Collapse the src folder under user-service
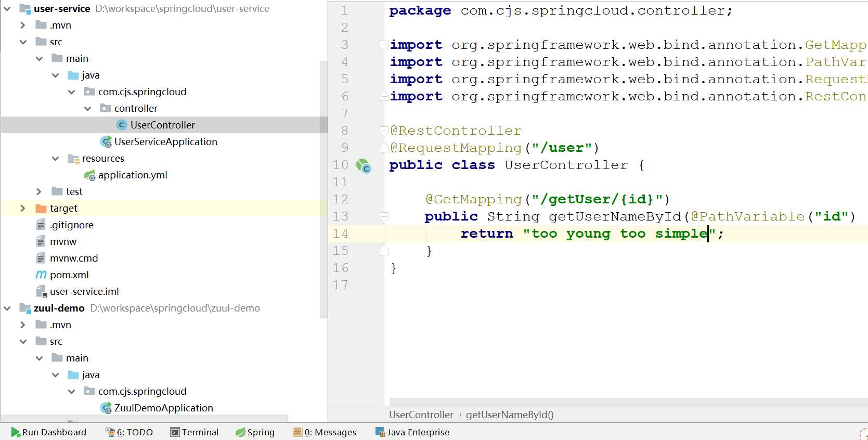The image size is (868, 440). pos(23,42)
